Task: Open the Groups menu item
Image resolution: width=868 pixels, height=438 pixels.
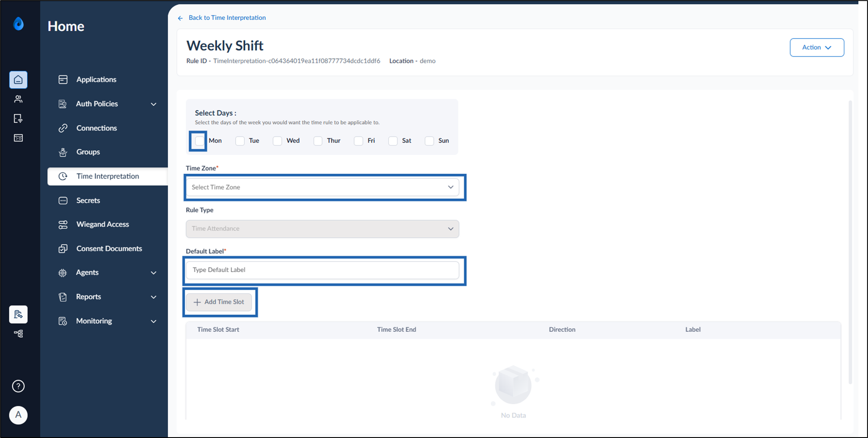Action: 88,152
